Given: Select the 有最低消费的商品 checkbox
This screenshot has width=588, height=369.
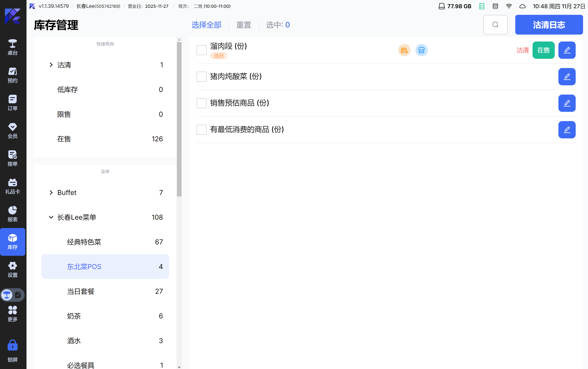Looking at the screenshot, I should (x=201, y=130).
